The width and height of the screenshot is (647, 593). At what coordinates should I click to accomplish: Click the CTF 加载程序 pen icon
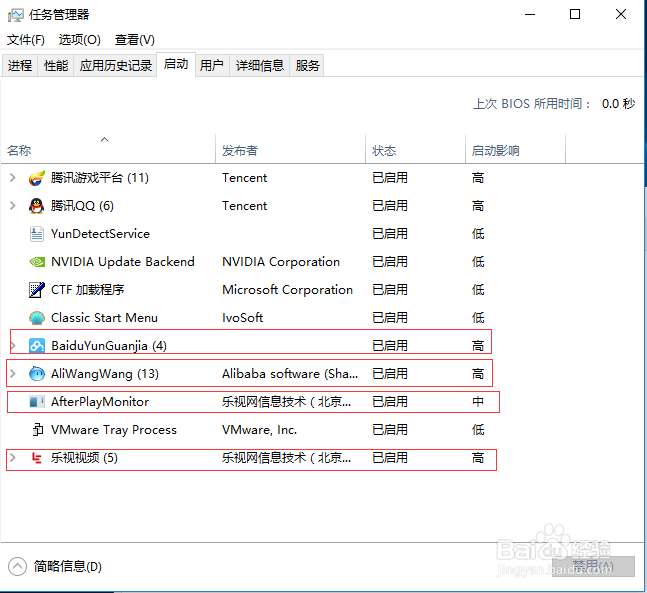37,290
